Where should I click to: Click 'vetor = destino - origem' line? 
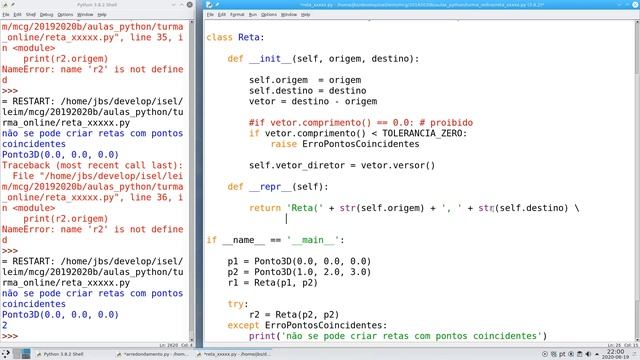(x=313, y=101)
